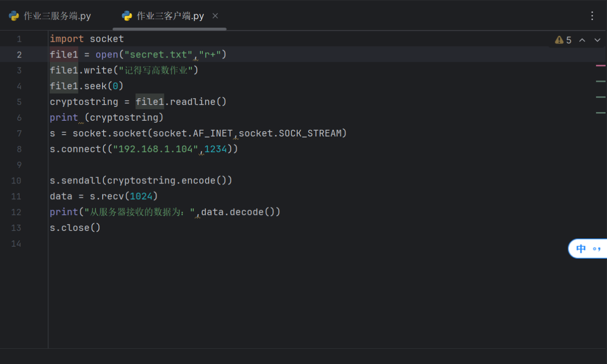Click the yellow warning icon showing 5 problems
Screen dimensions: 607x364
tap(559, 40)
